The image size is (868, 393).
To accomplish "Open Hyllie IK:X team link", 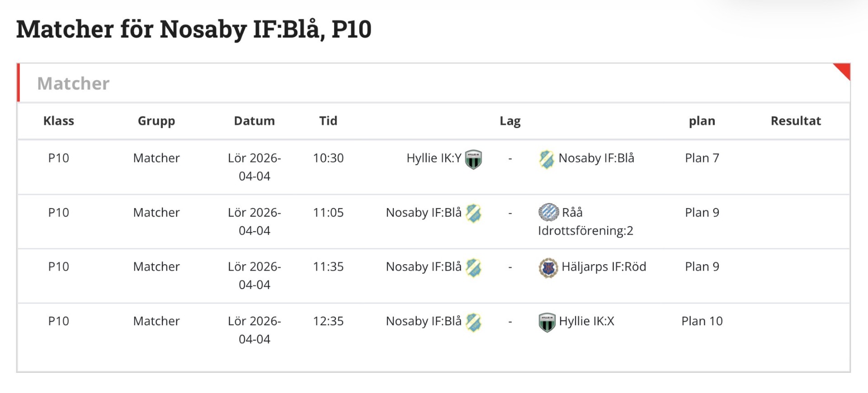I will (x=586, y=321).
